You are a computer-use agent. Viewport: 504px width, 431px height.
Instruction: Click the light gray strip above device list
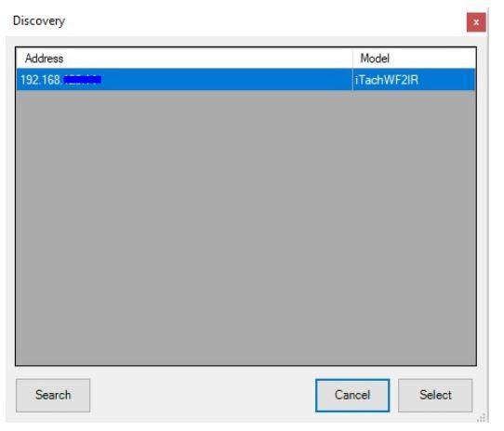coord(245,42)
